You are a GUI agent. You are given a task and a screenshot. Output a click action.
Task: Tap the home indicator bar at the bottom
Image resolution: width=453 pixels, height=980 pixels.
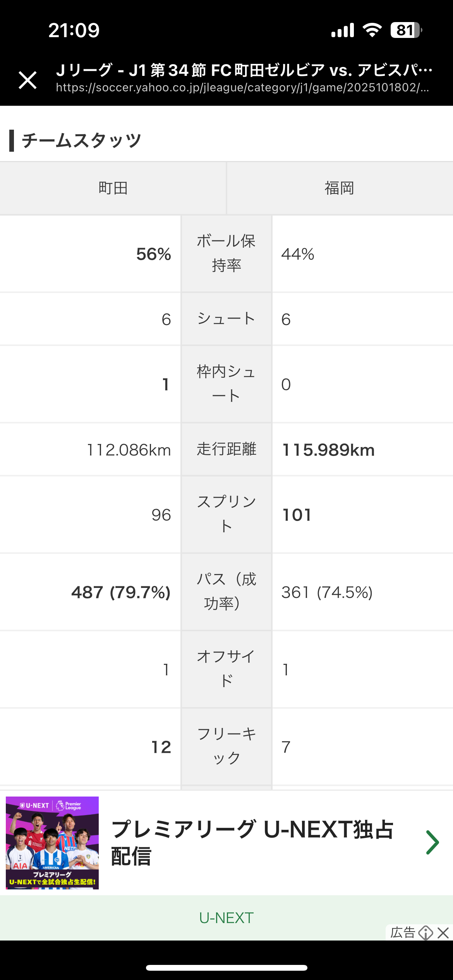click(226, 968)
